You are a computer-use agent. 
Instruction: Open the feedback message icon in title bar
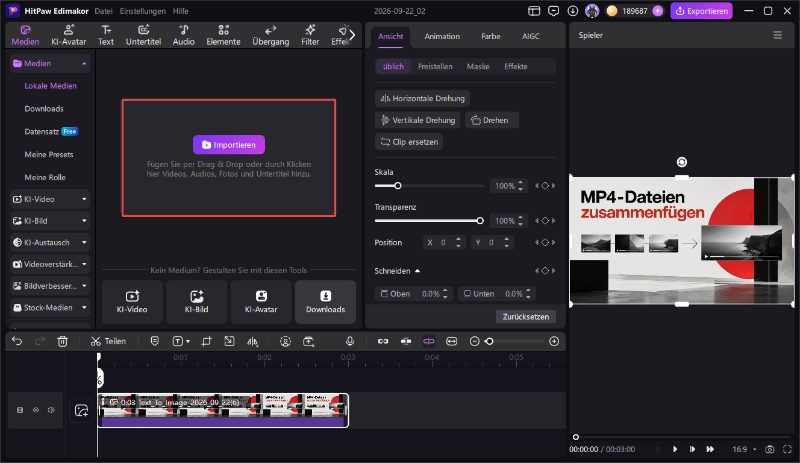554,11
